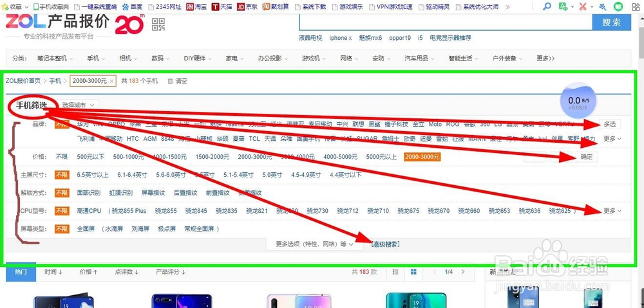Click the iphone x hot search link
This screenshot has height=308, width=644.
pos(341,38)
